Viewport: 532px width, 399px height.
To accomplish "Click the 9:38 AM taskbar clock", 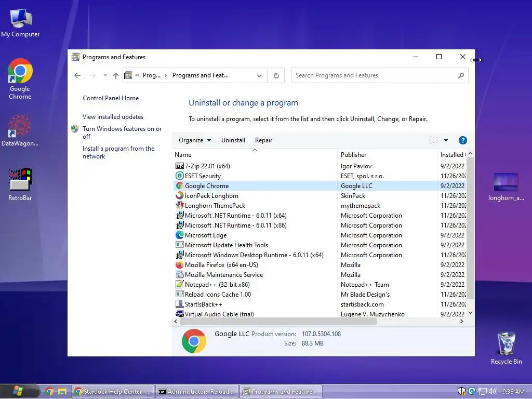I will tap(513, 391).
